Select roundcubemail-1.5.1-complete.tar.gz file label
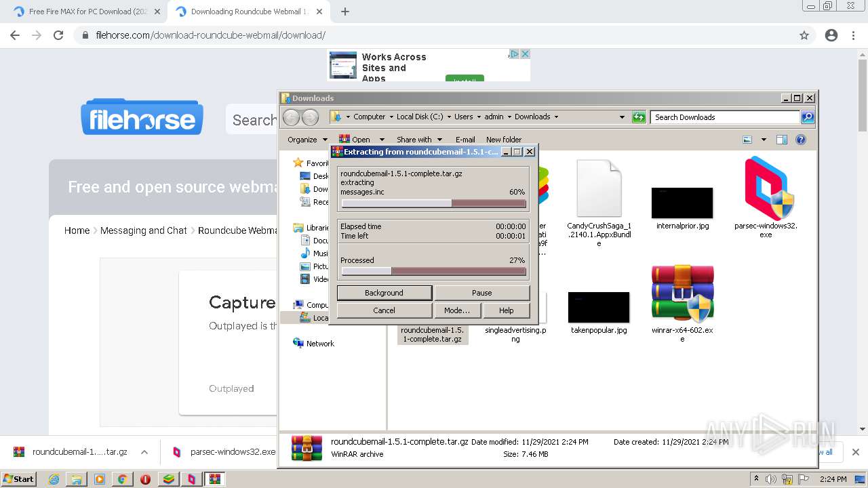 tap(433, 334)
